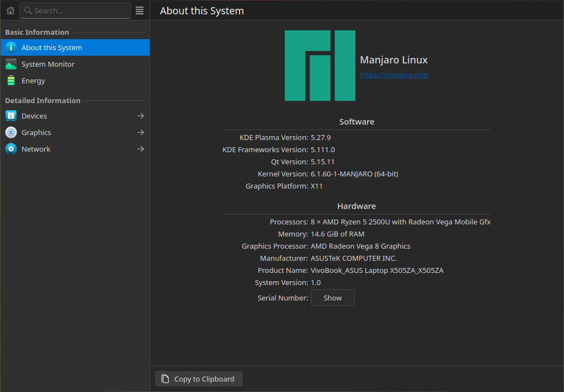Click the Search input field
The image size is (564, 392).
tap(75, 10)
